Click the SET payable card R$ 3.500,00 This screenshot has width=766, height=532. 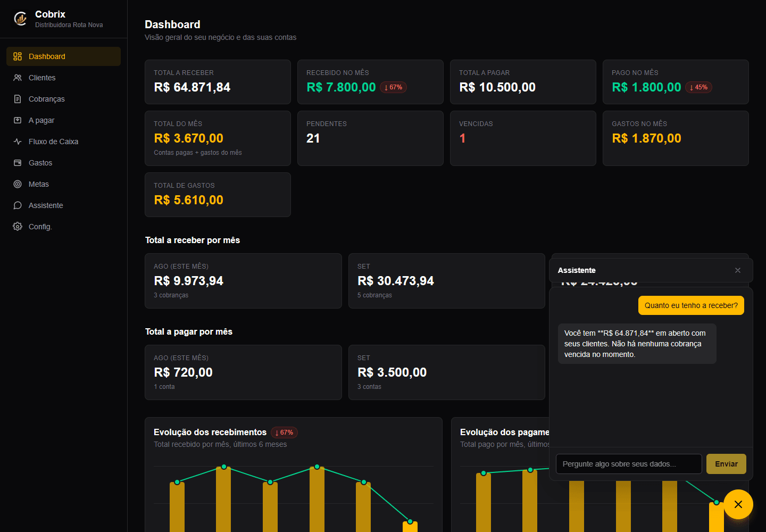(x=447, y=372)
